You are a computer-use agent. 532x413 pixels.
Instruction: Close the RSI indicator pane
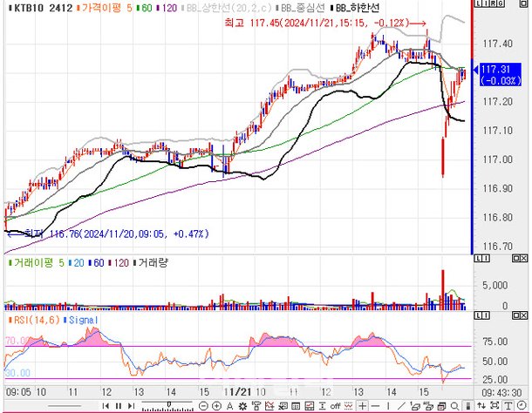point(524,315)
